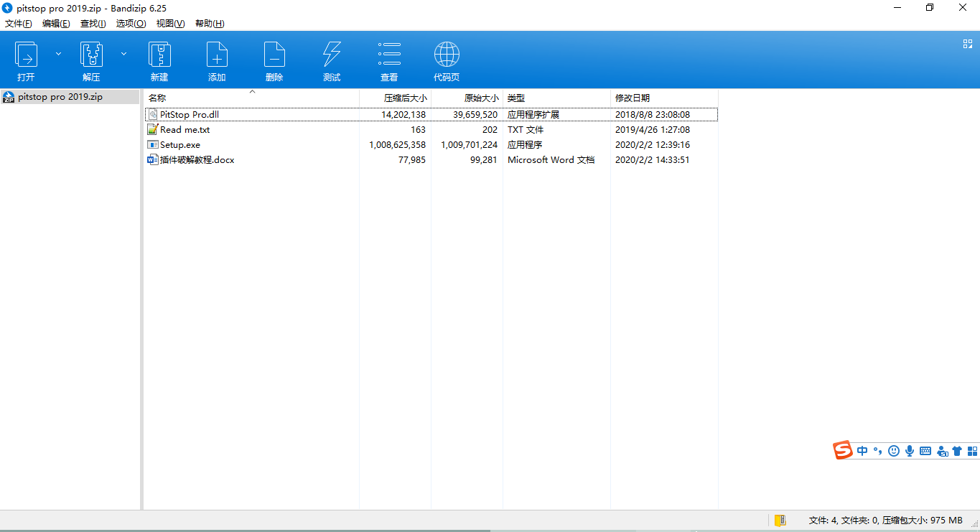
Task: Click original size 39,659,520
Action: click(475, 115)
